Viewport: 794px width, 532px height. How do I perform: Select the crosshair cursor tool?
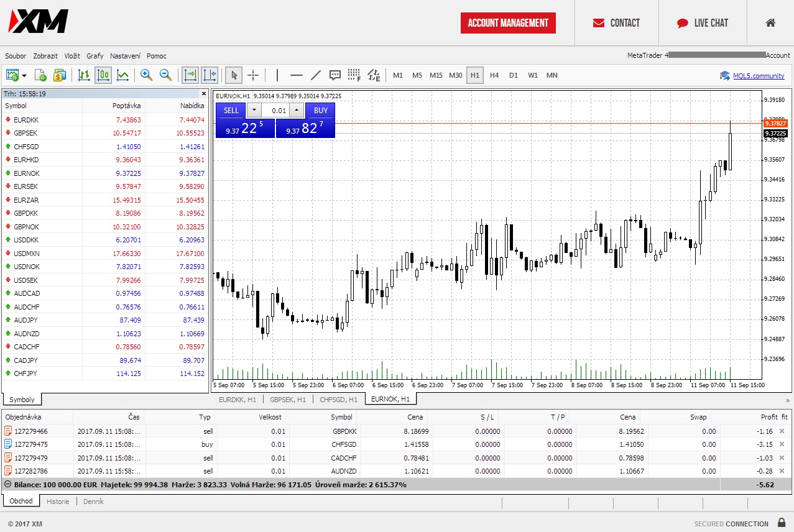pos(253,75)
